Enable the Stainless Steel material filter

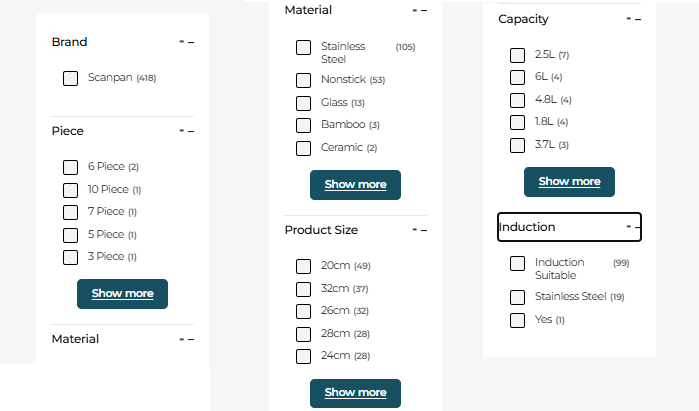(x=304, y=47)
